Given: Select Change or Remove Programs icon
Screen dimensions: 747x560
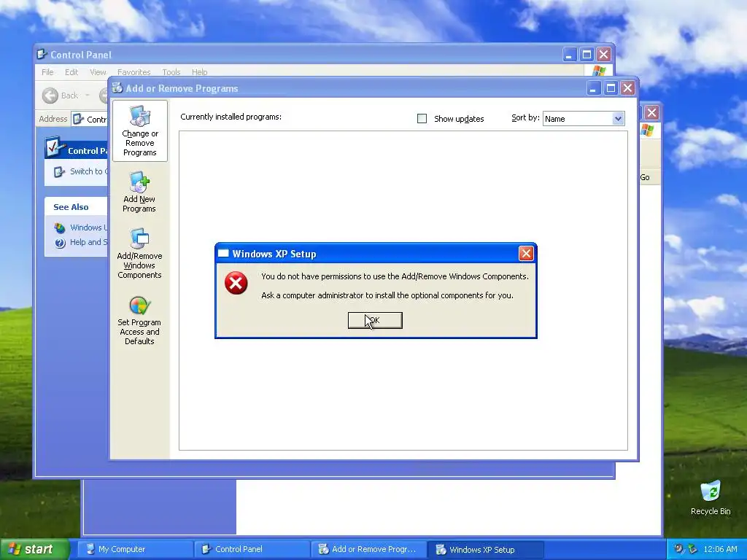Looking at the screenshot, I should (139, 131).
